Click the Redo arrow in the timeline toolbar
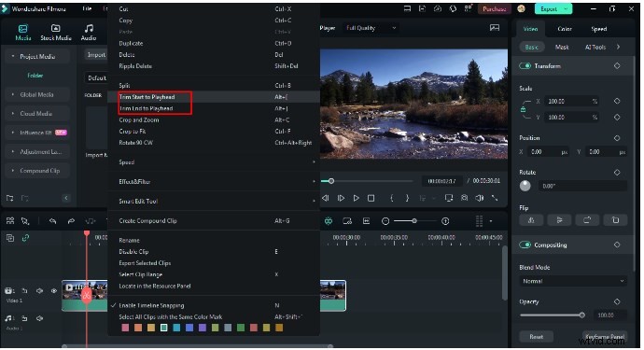Viewport: 644px width, 350px height. [x=71, y=221]
